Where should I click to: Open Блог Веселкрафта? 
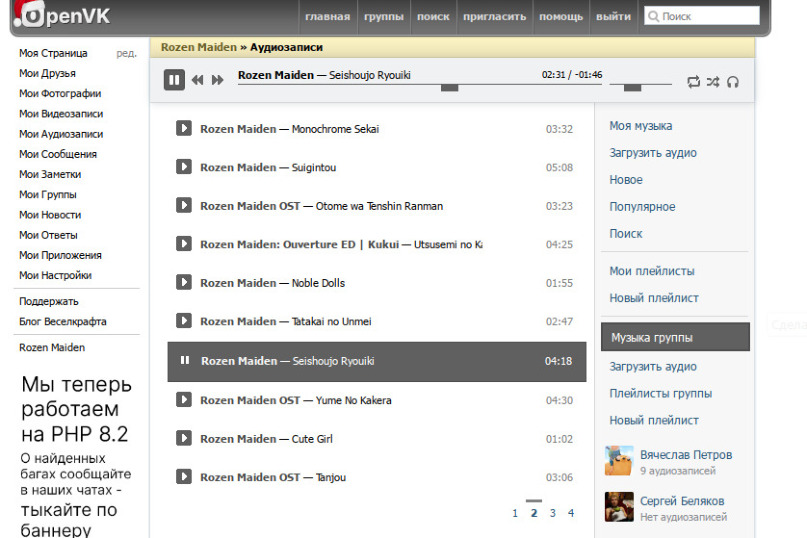62,321
